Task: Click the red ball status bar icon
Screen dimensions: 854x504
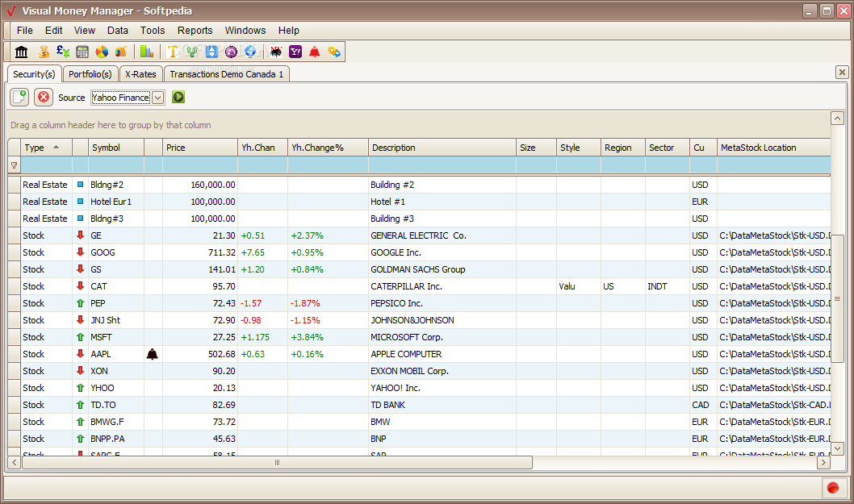Action: [x=833, y=488]
